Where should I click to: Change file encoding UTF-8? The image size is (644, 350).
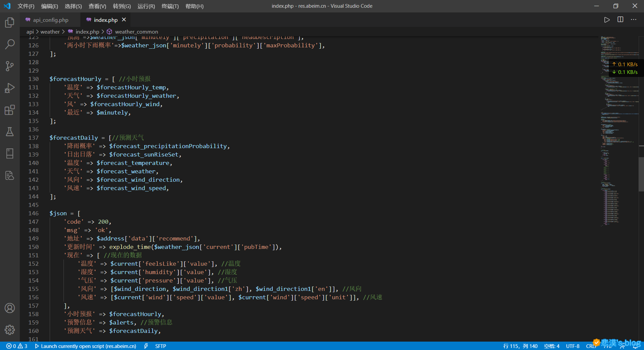[x=573, y=346]
